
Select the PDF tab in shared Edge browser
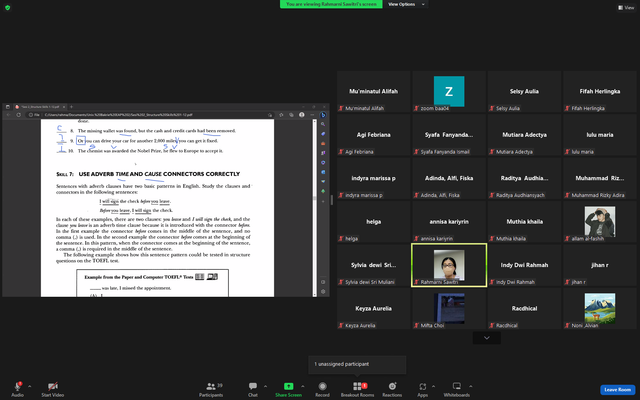(x=40, y=107)
